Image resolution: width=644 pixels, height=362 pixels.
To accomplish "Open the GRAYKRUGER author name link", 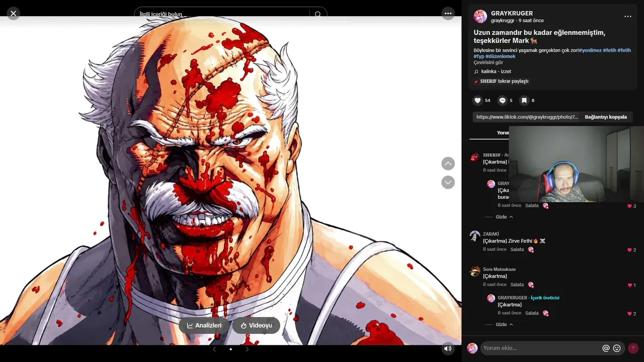I will pos(512,14).
